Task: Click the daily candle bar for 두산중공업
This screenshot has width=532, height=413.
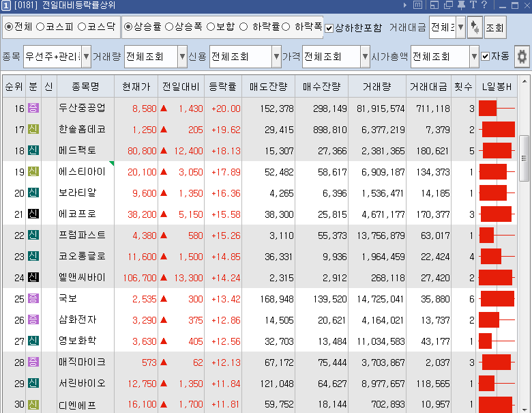Action: (497, 109)
